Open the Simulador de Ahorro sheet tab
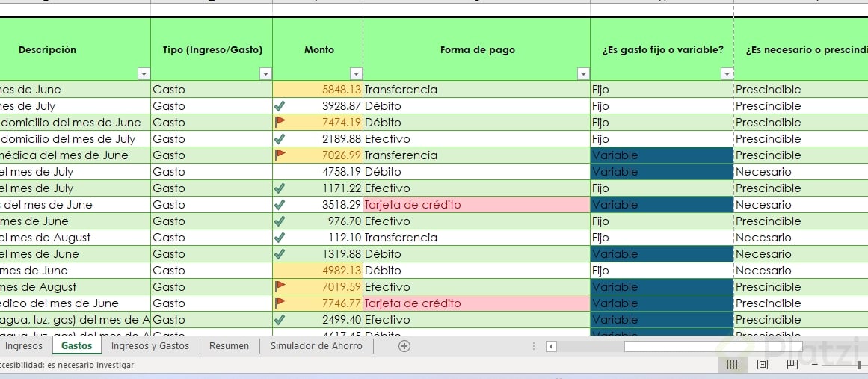The image size is (868, 379). 316,346
